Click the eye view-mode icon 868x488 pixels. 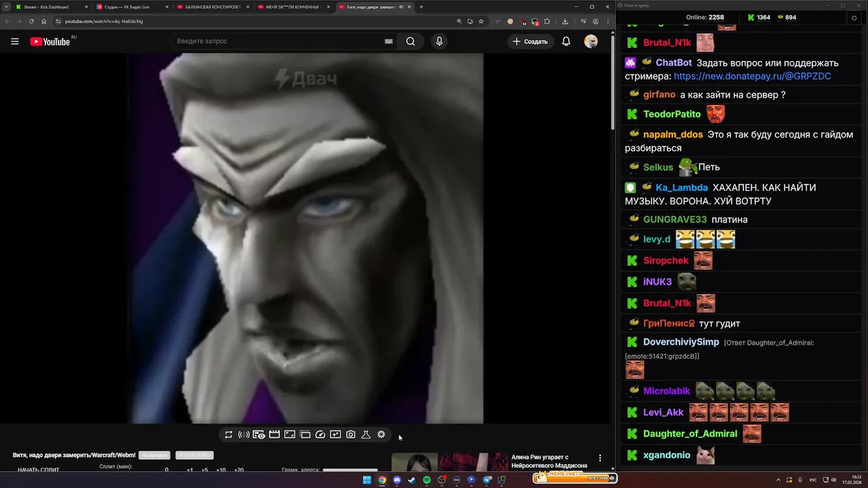(x=259, y=434)
